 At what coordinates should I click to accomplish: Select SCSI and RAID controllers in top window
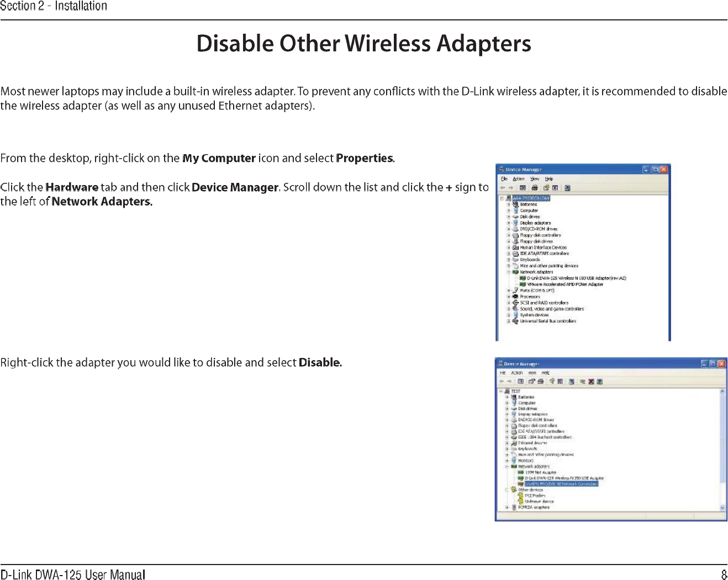coord(544,303)
